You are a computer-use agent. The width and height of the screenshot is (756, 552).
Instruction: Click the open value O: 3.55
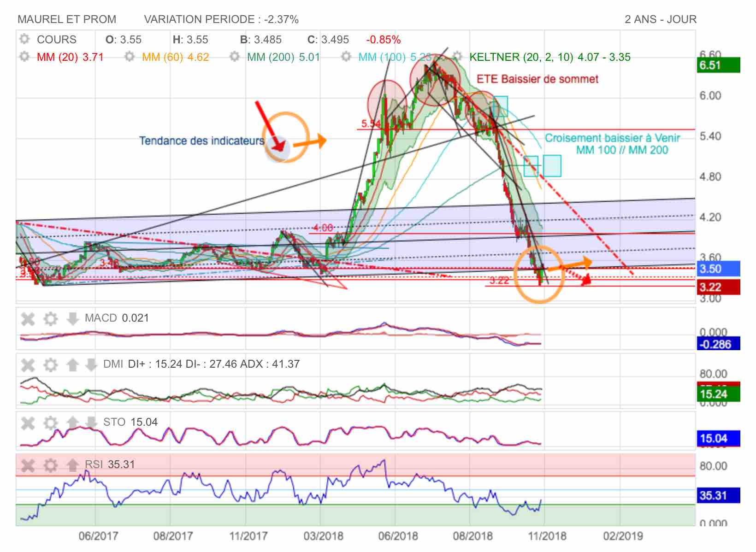tap(124, 40)
